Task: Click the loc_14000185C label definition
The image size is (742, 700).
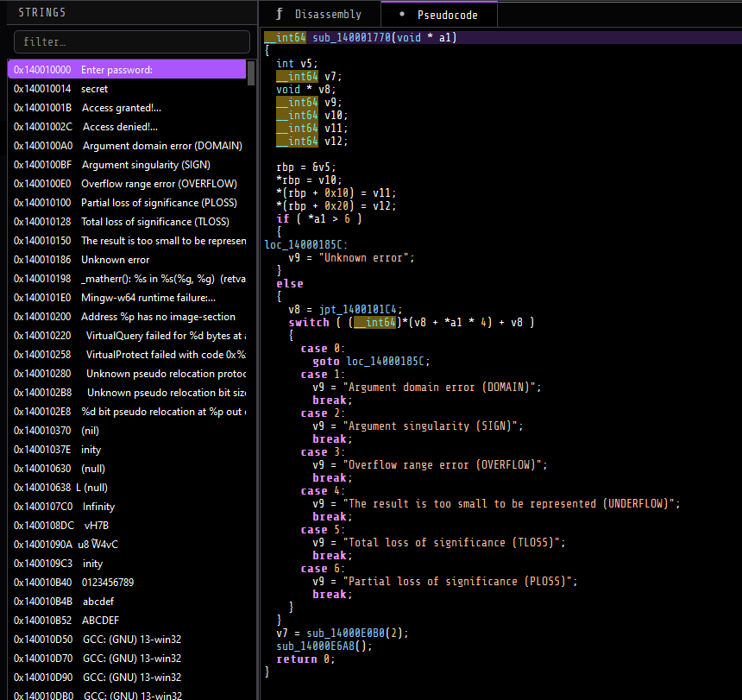Action: pos(303,244)
